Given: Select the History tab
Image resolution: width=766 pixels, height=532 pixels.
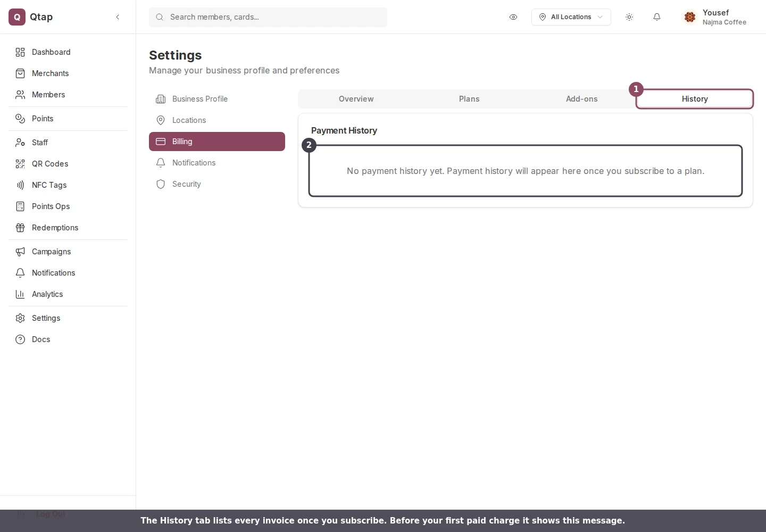Looking at the screenshot, I should point(695,99).
